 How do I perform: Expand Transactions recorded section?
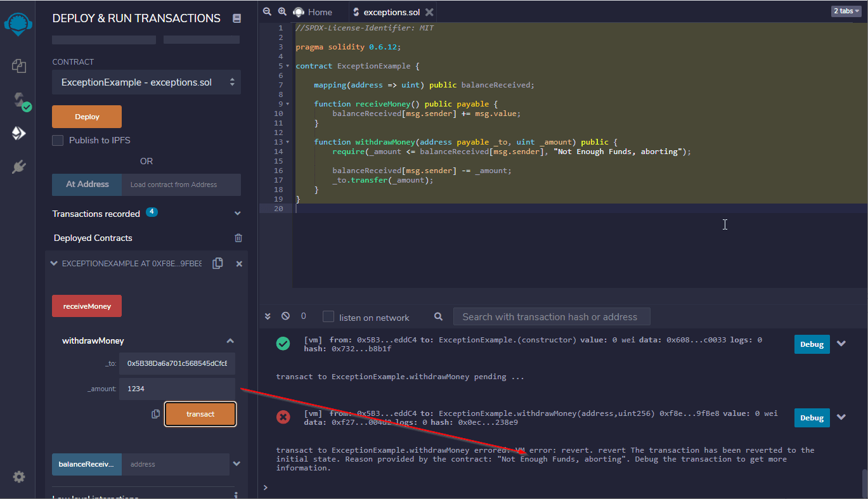pos(238,214)
